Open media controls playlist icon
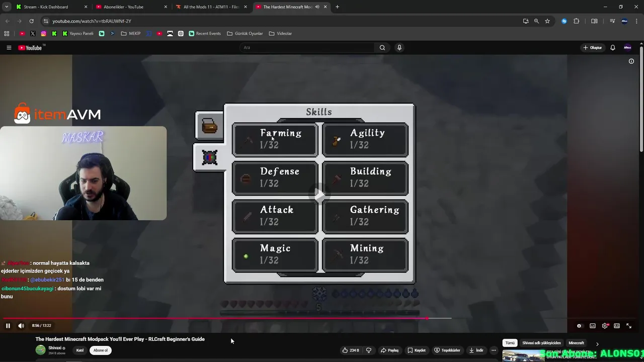The image size is (644, 362). [612, 21]
